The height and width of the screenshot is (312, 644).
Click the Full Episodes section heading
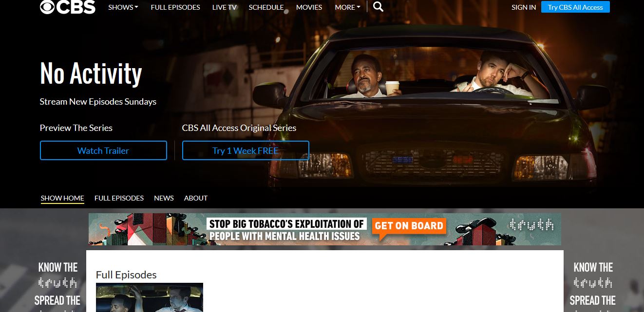pos(126,275)
